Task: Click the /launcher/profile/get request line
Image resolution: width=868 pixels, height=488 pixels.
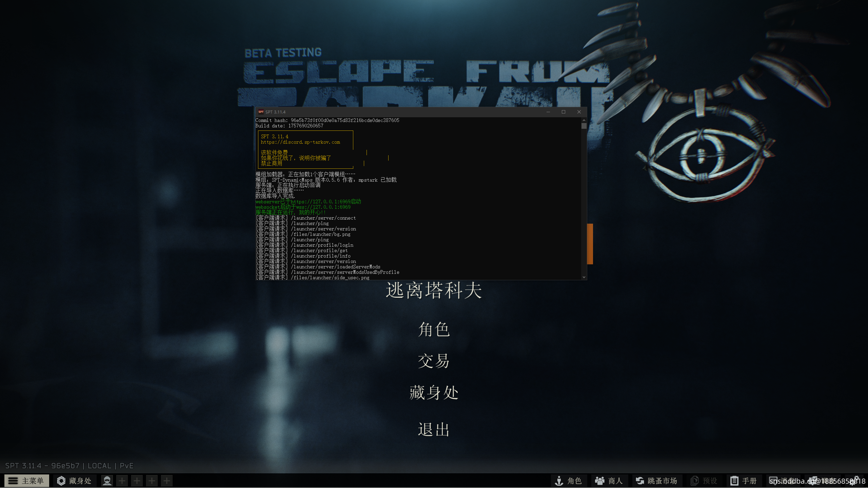Action: click(x=301, y=250)
